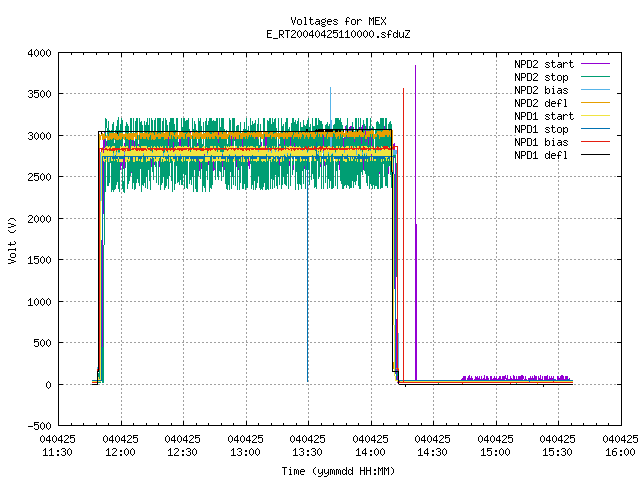Click the x-axis tick label 13:30
Image resolution: width=640 pixels, height=480 pixels.
(307, 452)
